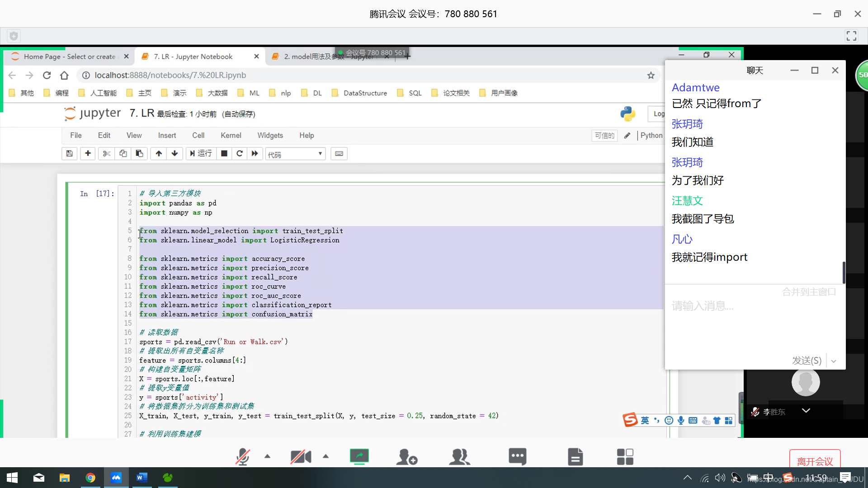This screenshot has width=868, height=488.
Task: Move the selected cell down
Action: pyautogui.click(x=175, y=154)
